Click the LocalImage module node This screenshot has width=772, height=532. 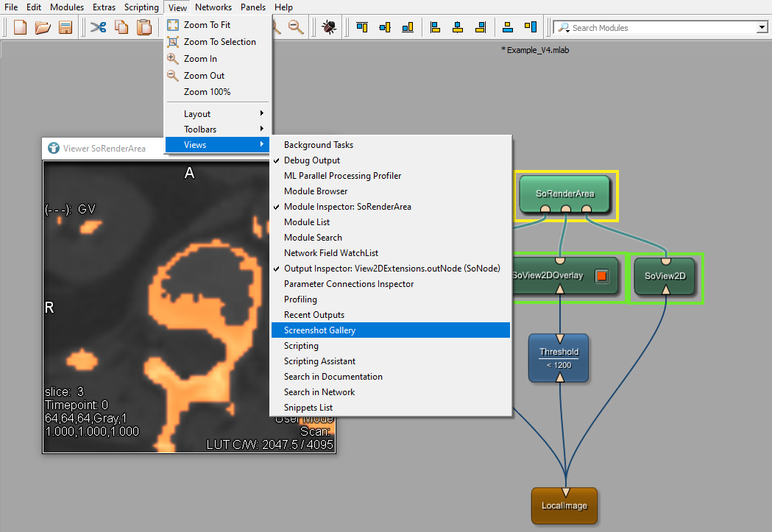point(564,506)
